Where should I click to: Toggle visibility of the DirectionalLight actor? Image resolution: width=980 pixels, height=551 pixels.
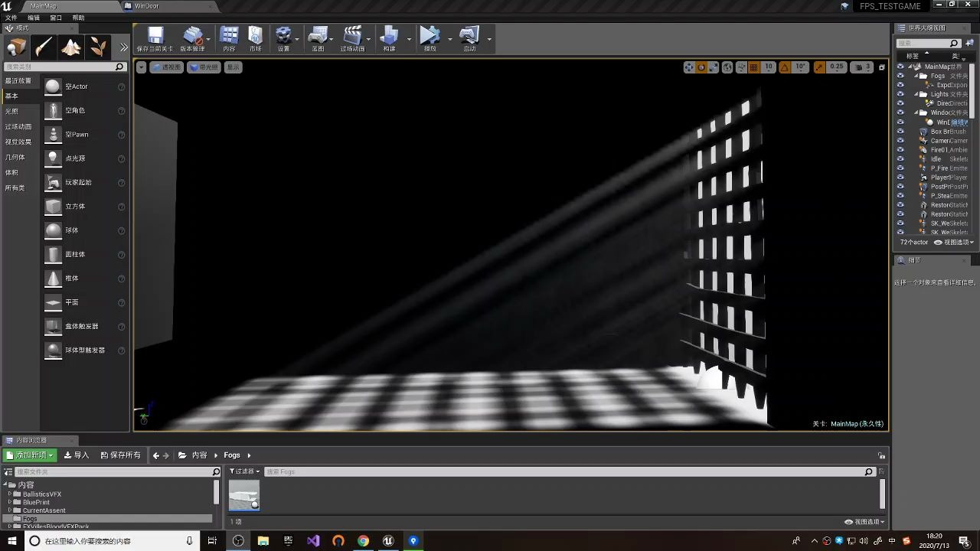900,103
